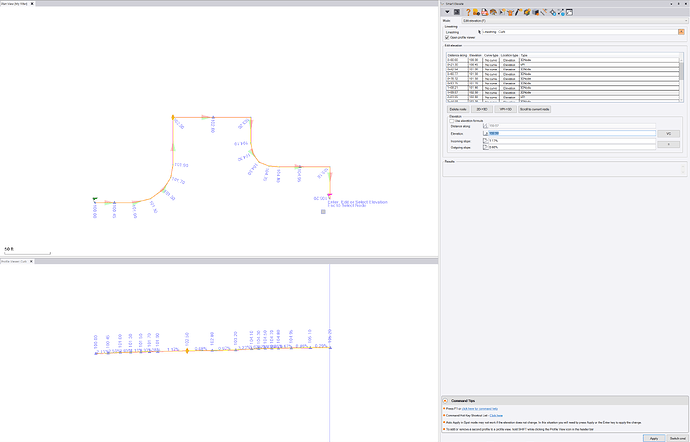
Task: Enable the Use elevation formula checkbox
Action: (x=451, y=121)
